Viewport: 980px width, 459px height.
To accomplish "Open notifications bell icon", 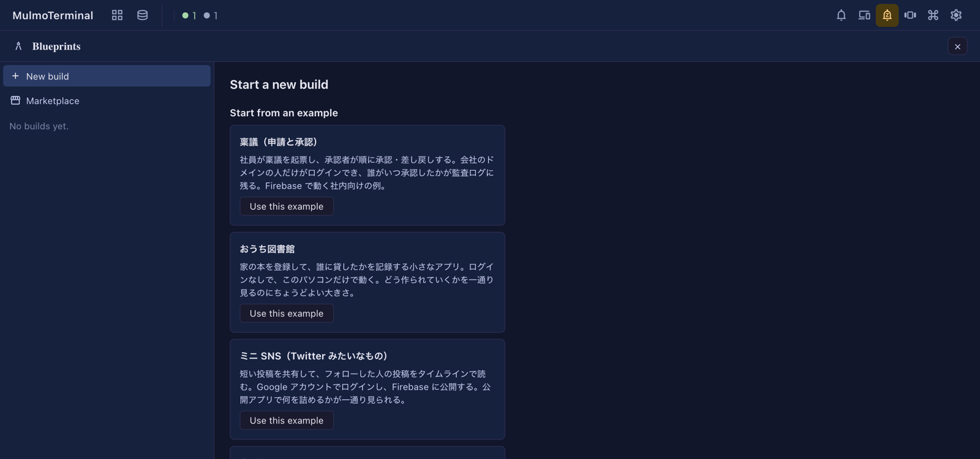I will (x=841, y=15).
